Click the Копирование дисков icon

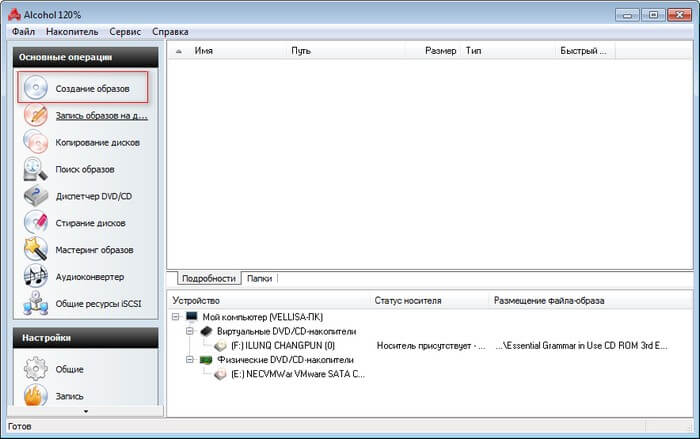[36, 142]
